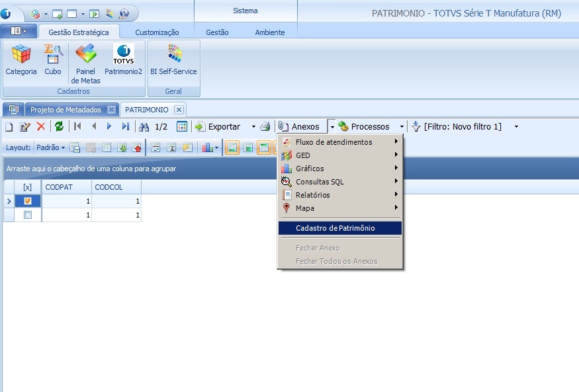Open the filter dropdown arrow
Image resolution: width=579 pixels, height=392 pixels.
(516, 127)
